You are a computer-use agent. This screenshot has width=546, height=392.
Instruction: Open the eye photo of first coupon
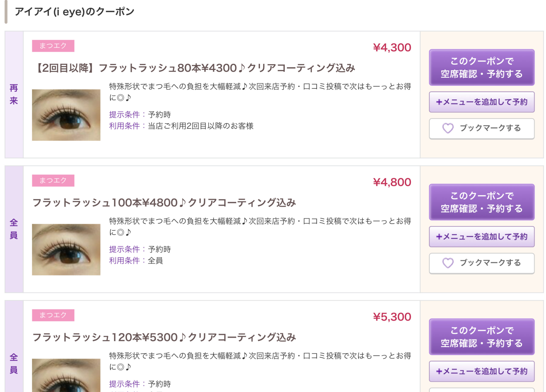coord(66,115)
